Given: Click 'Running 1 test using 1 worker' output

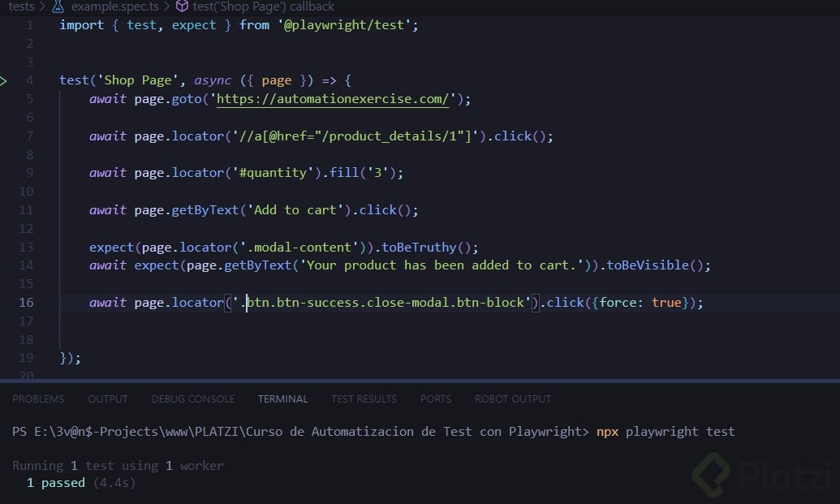Looking at the screenshot, I should (x=118, y=466).
